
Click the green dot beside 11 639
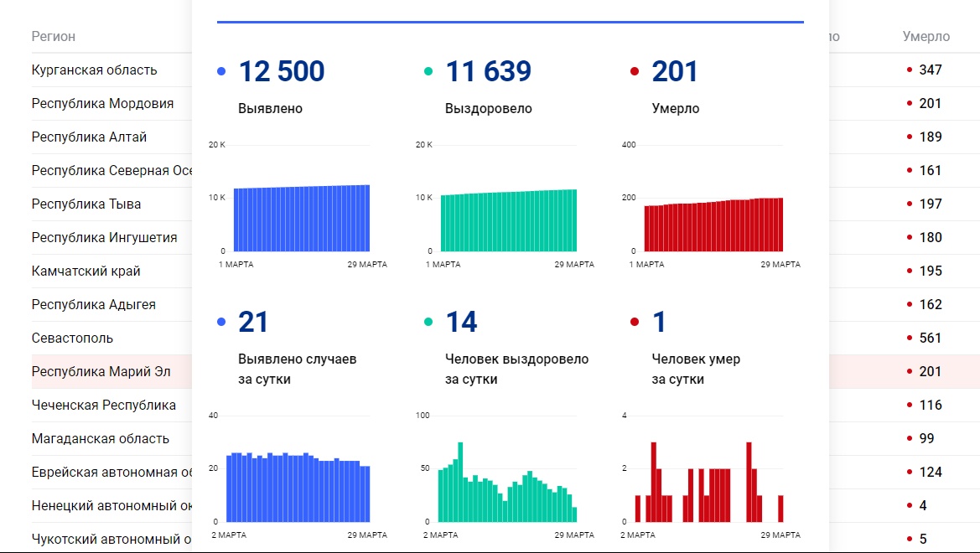click(428, 72)
